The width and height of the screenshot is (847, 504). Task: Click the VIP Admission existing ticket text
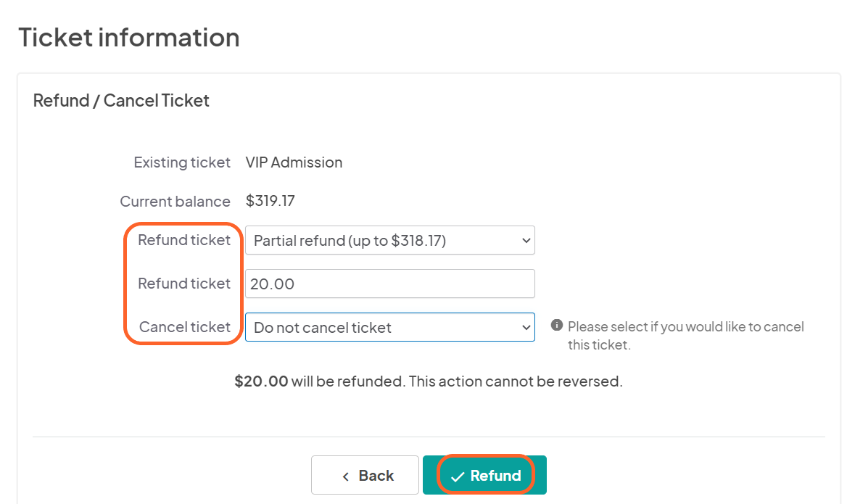(294, 162)
